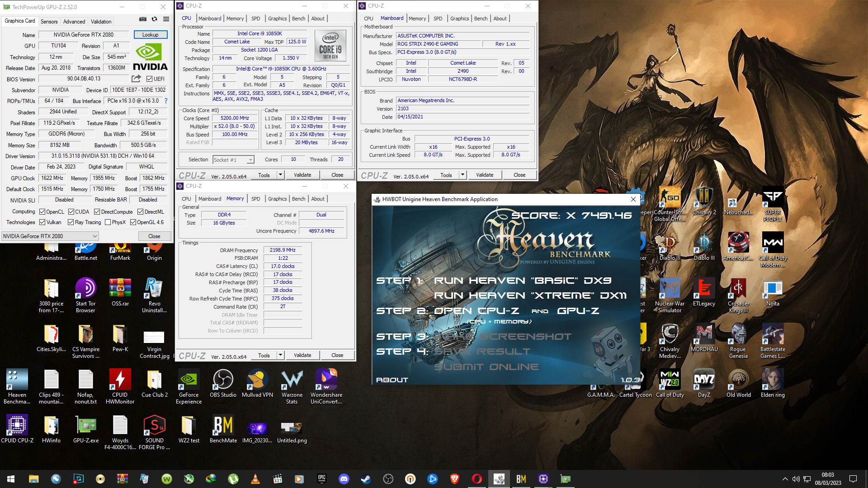
Task: Show hidden system tray icons chevron
Action: pos(785,479)
